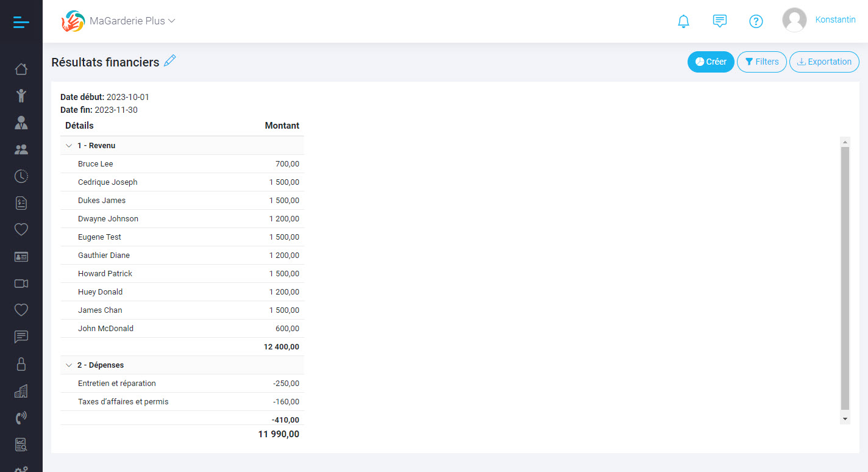Select the ID card icon in sidebar
Image resolution: width=868 pixels, height=472 pixels.
click(21, 256)
